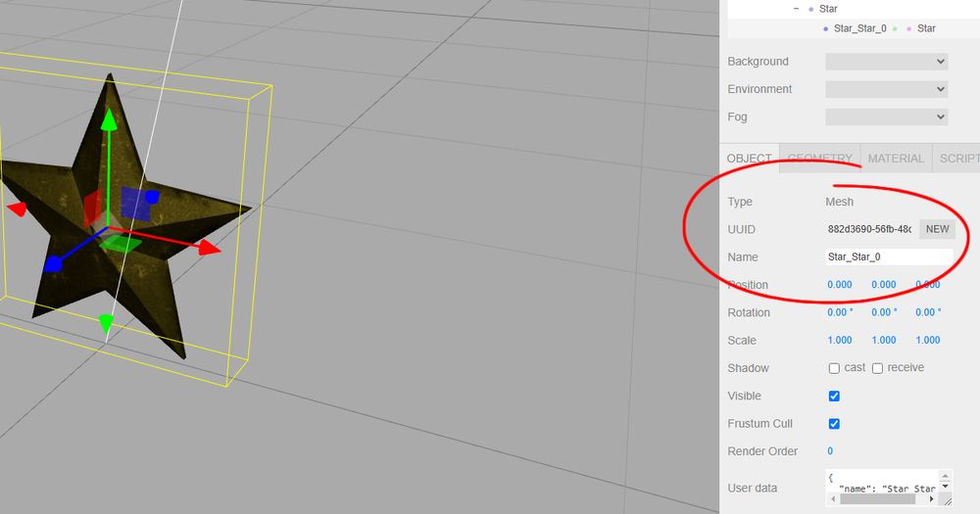
Task: Click the material dot before the second Star label
Action: (x=908, y=28)
